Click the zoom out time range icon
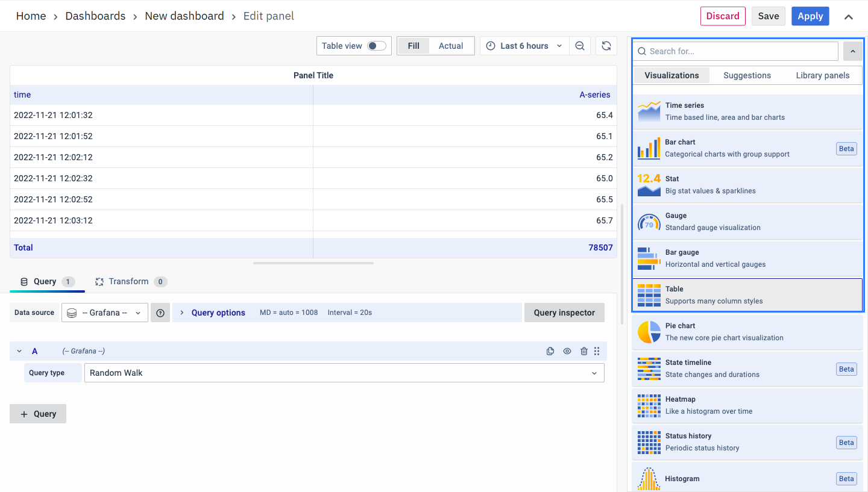The image size is (868, 492). point(580,46)
